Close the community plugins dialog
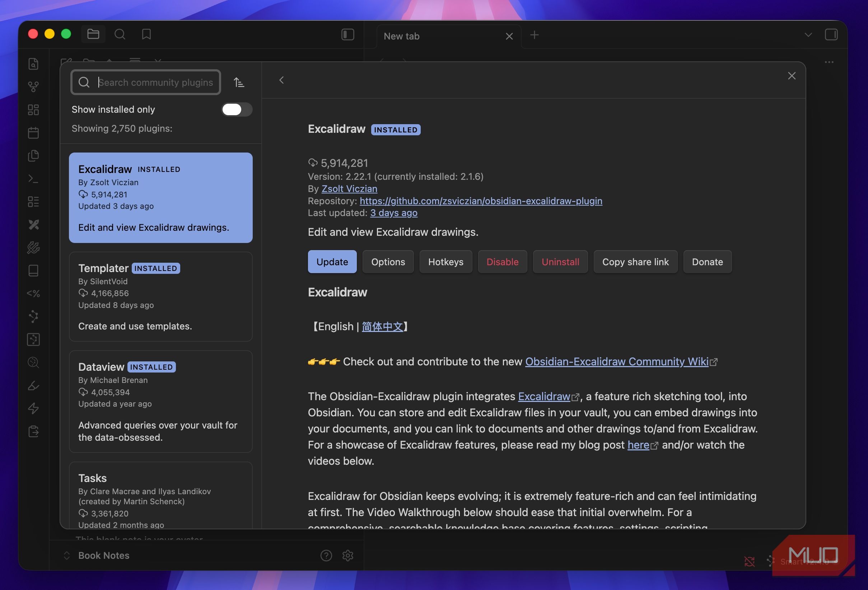 tap(792, 76)
